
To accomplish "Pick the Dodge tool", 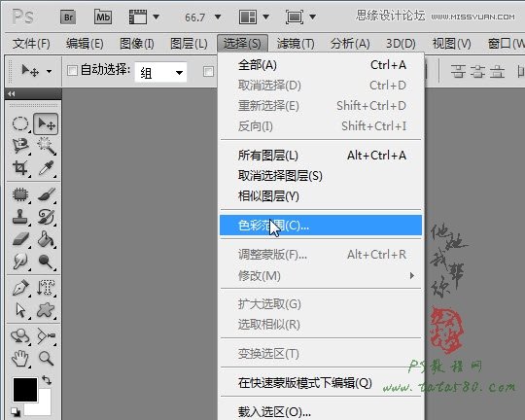I will [x=46, y=262].
